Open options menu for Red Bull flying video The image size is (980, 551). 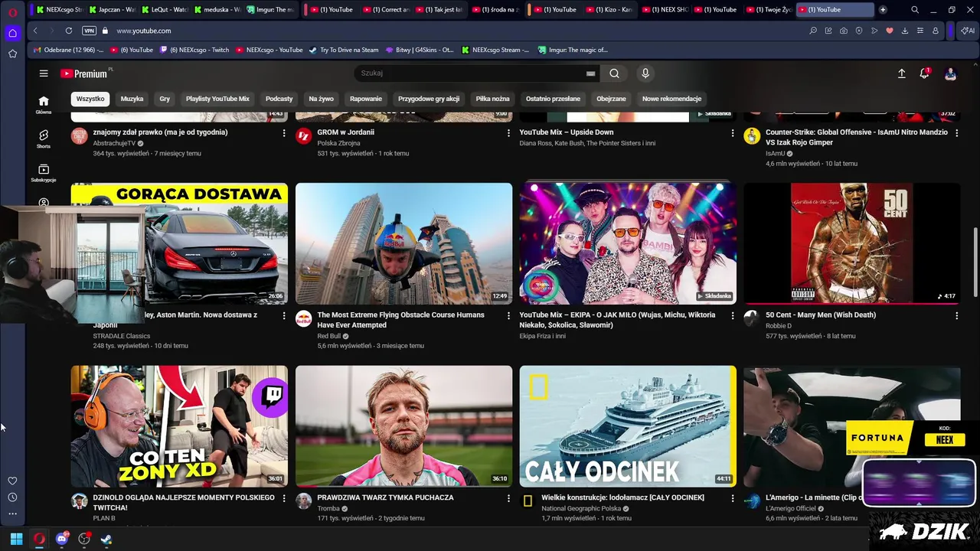(x=508, y=315)
